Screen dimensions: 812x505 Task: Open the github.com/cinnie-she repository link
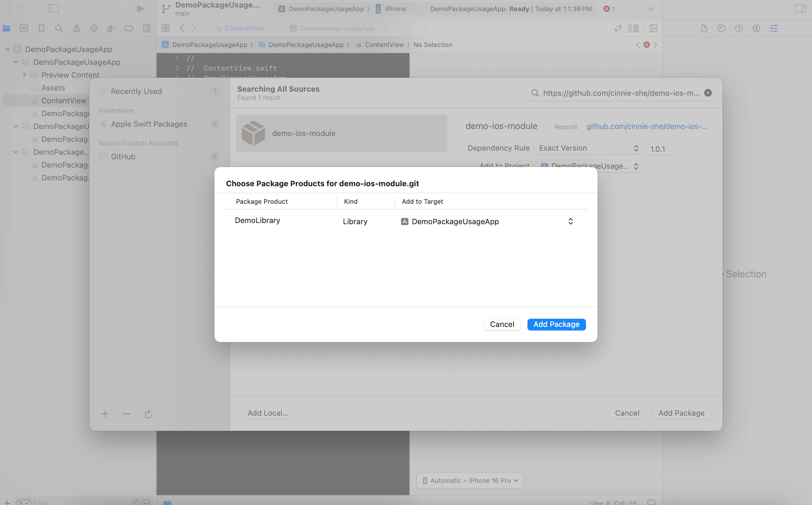pos(646,126)
